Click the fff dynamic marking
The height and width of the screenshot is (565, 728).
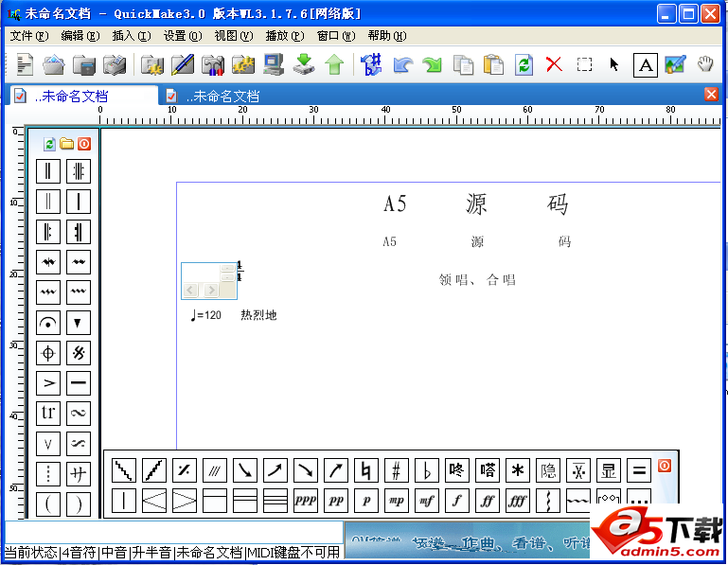517,501
